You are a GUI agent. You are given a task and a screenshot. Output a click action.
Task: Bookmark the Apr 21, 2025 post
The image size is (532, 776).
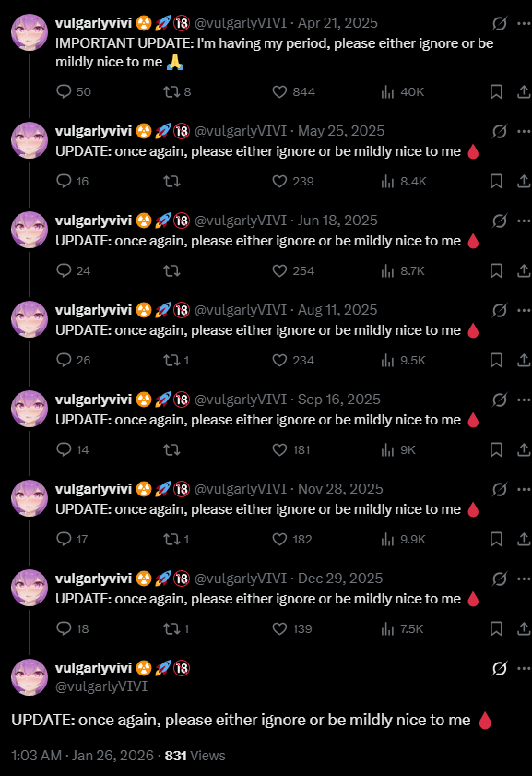pyautogui.click(x=496, y=91)
